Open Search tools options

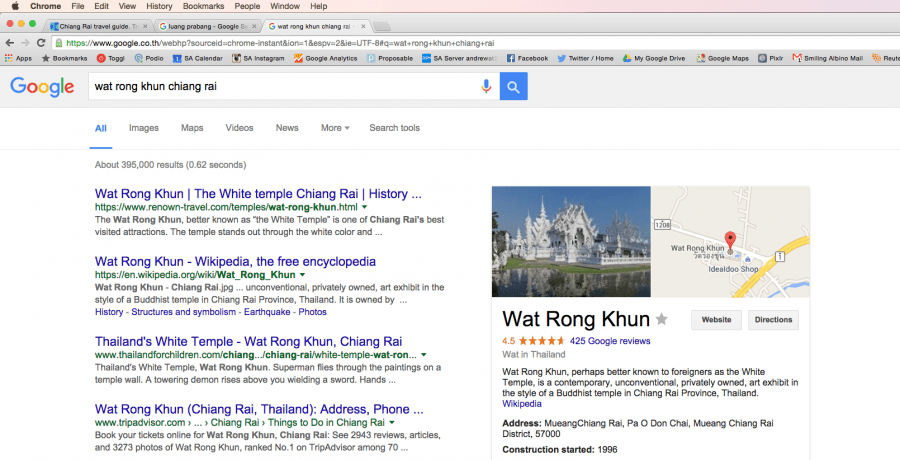coord(394,128)
